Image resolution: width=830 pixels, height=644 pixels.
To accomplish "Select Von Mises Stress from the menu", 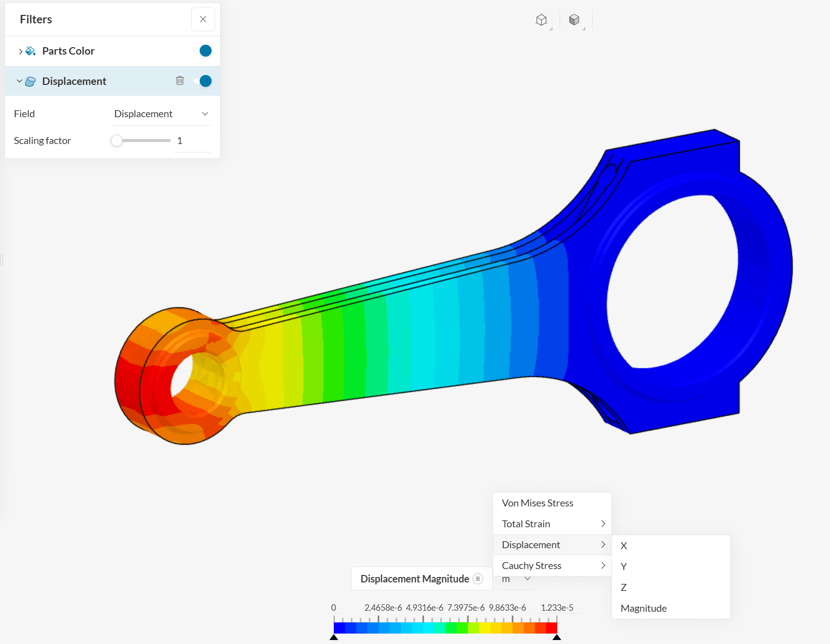I will [537, 503].
